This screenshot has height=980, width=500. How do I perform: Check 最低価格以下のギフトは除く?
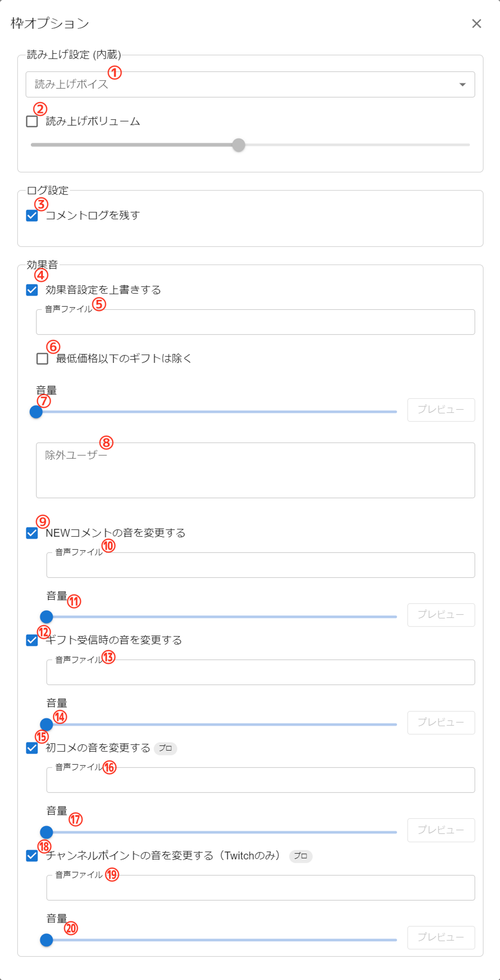(x=42, y=358)
